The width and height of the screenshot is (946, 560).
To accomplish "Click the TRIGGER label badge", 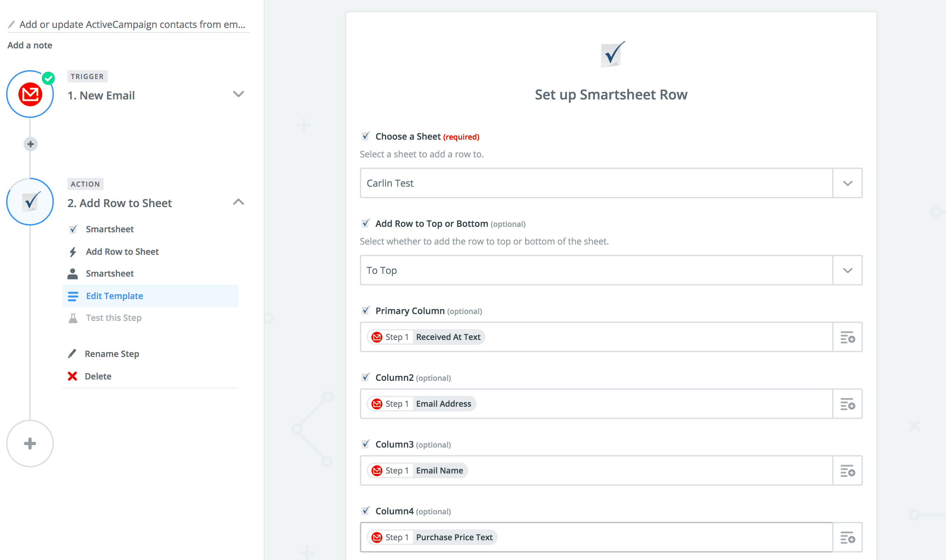I will tap(87, 76).
